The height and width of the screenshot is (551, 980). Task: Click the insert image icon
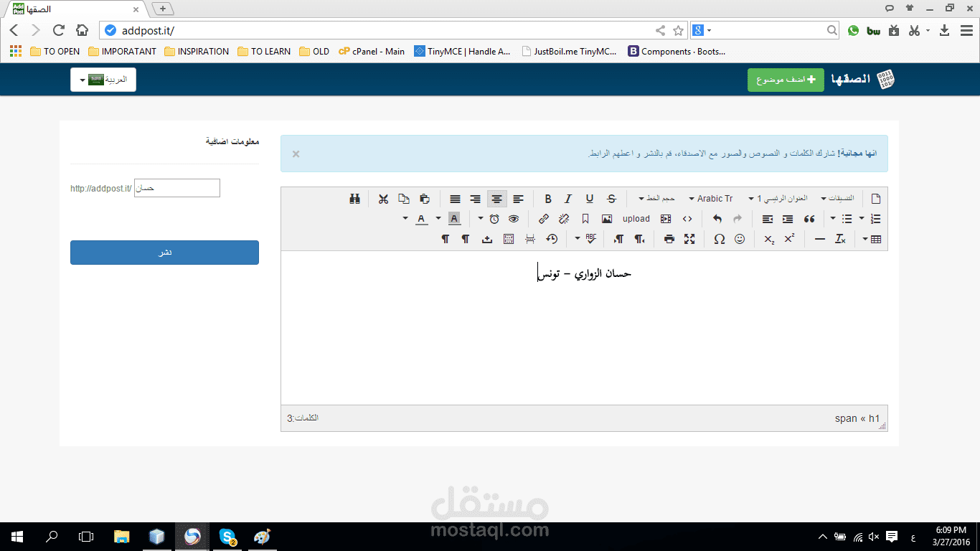tap(607, 219)
